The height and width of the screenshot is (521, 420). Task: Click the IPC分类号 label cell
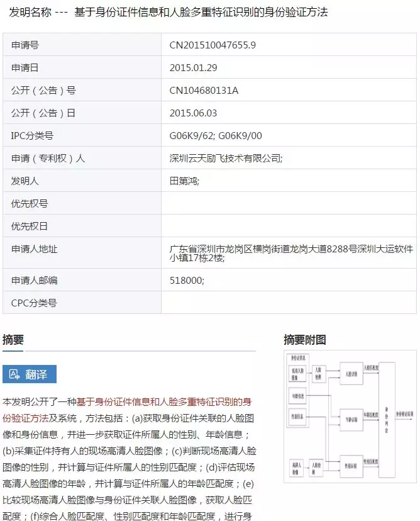[82, 135]
